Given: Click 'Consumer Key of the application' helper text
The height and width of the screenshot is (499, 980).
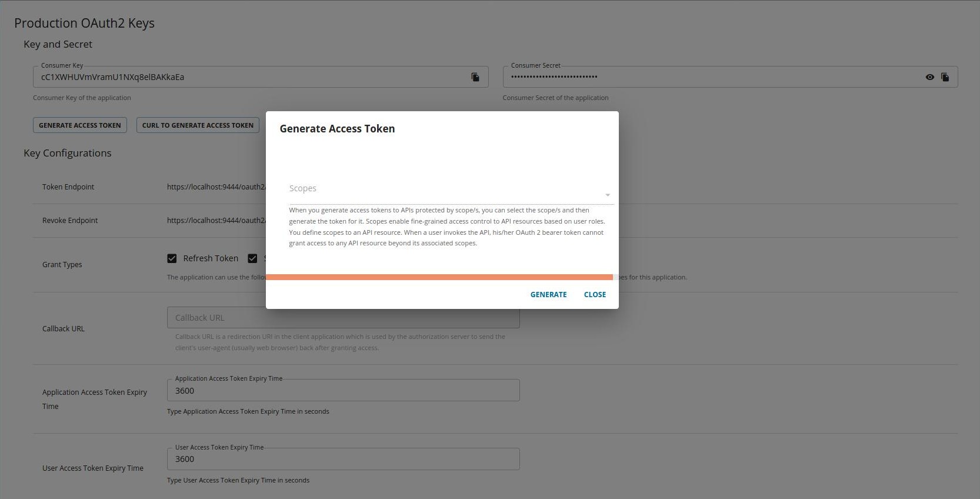Looking at the screenshot, I should click(x=82, y=98).
